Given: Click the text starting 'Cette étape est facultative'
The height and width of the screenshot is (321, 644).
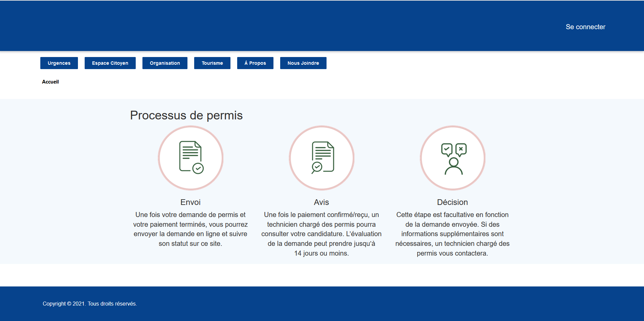Looking at the screenshot, I should pos(453,234).
